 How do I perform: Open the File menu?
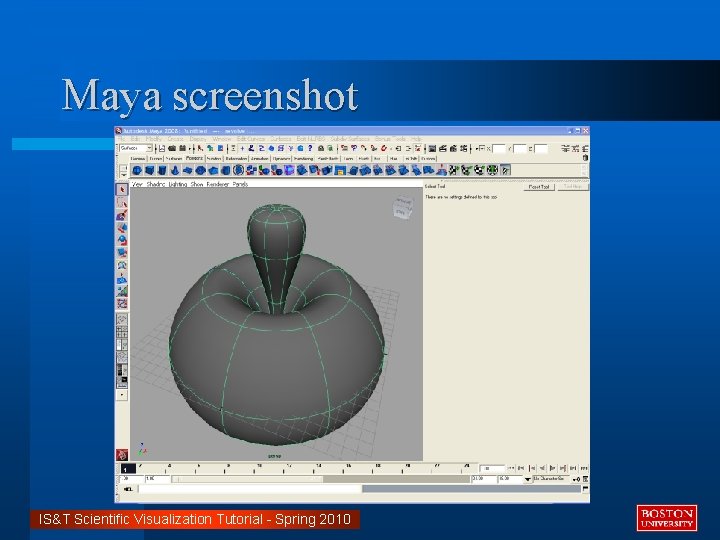[122, 139]
